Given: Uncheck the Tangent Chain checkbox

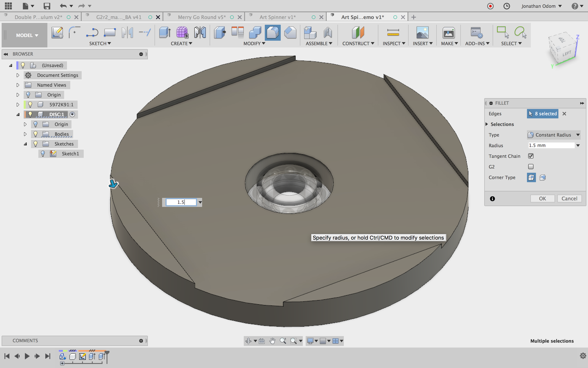Looking at the screenshot, I should point(531,156).
